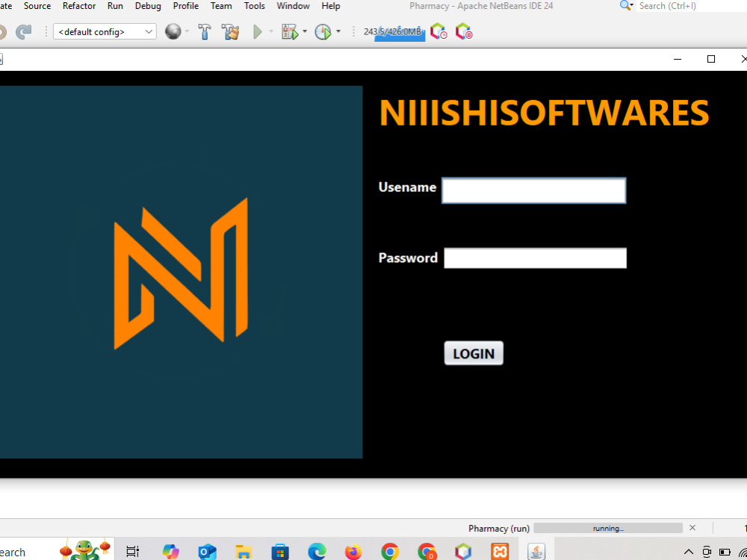The height and width of the screenshot is (560, 747).
Task: Click the Pharmacy (run) status text
Action: point(499,528)
